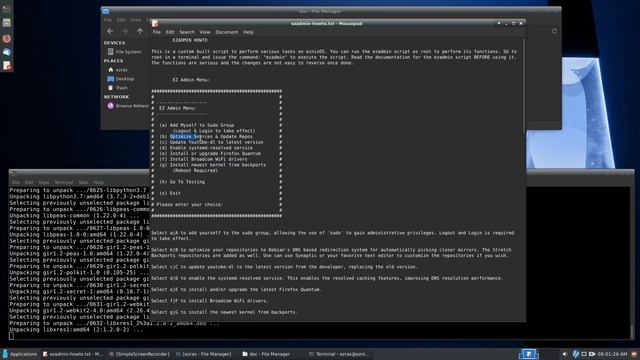Open the file manager icon in the left dock
The height and width of the screenshot is (360, 640).
point(7,23)
